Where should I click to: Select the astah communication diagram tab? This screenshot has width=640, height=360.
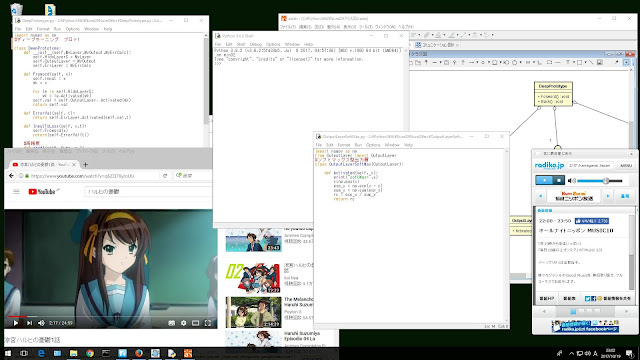coord(437,45)
